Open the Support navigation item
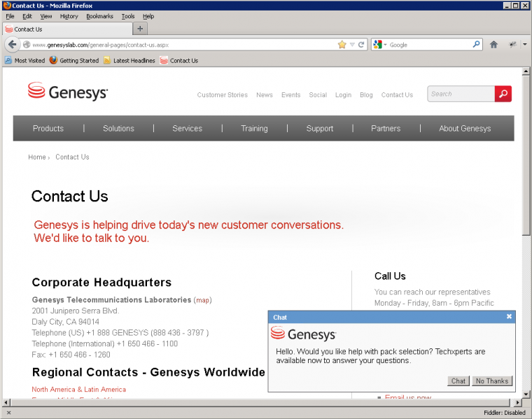The width and height of the screenshot is (532, 419). pyautogui.click(x=320, y=128)
